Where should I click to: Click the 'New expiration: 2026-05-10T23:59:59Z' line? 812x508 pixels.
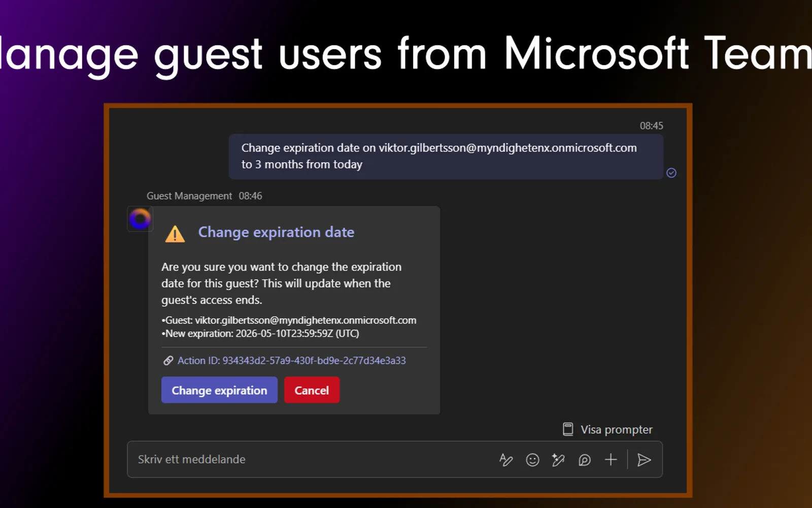pos(260,334)
